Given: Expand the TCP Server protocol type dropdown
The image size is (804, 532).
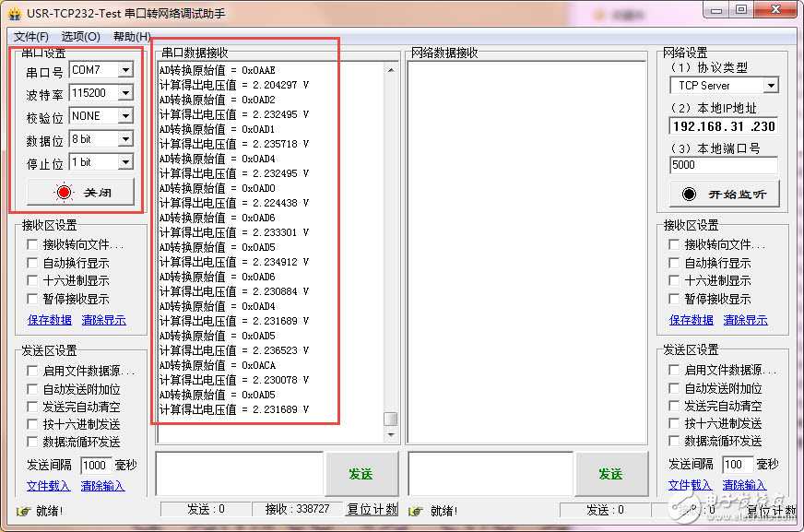Looking at the screenshot, I should coord(771,86).
